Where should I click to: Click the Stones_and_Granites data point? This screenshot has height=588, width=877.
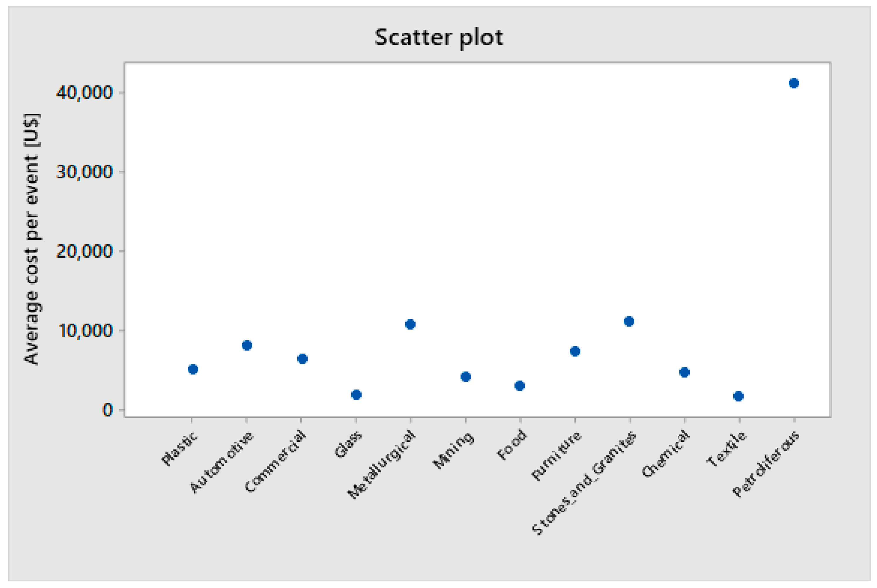tap(629, 321)
